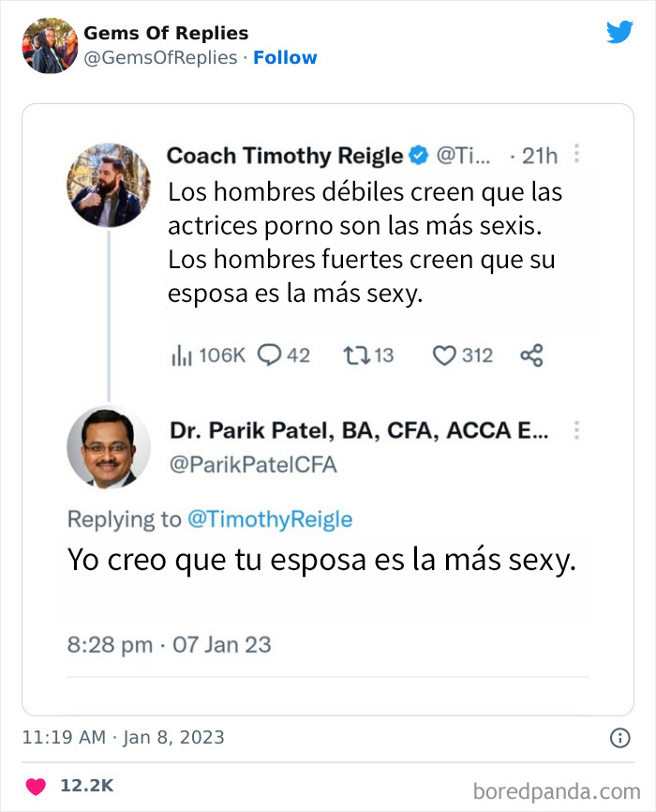Screen dimensions: 656x812
Task: Click the views bar chart icon
Action: tap(181, 355)
